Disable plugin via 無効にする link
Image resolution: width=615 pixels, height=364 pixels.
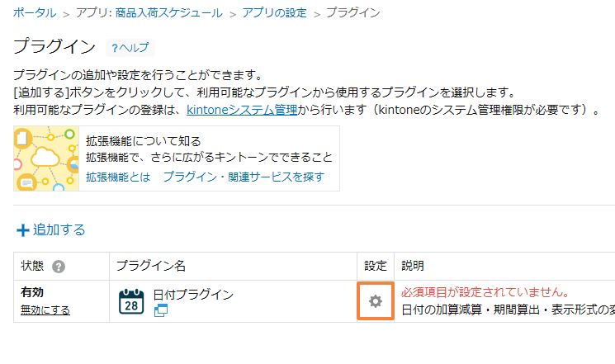(45, 310)
